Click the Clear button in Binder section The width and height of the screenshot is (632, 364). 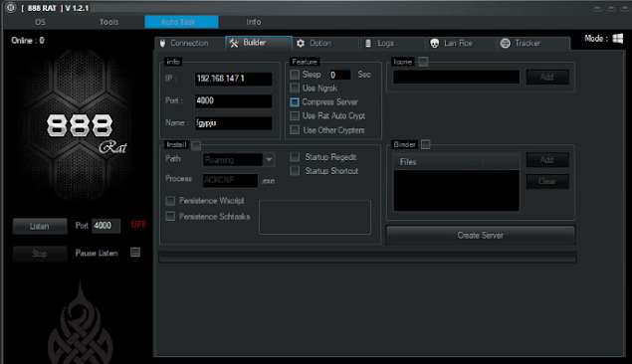click(x=547, y=181)
